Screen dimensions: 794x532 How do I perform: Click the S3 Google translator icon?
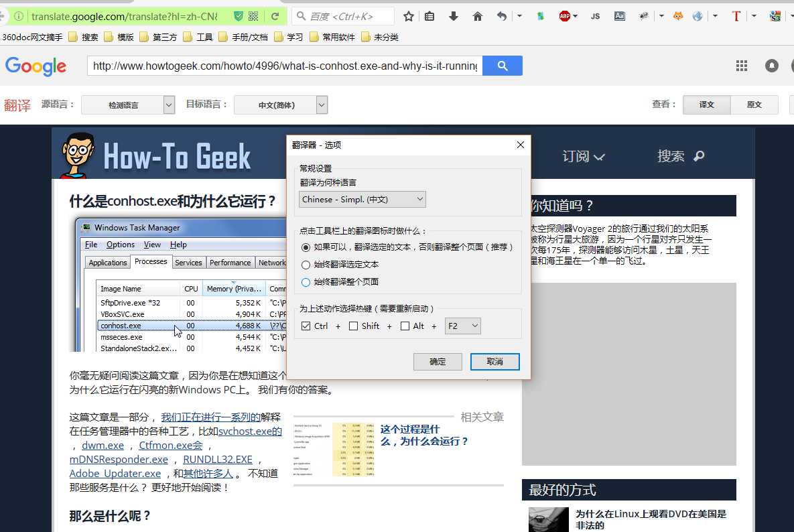click(x=775, y=16)
